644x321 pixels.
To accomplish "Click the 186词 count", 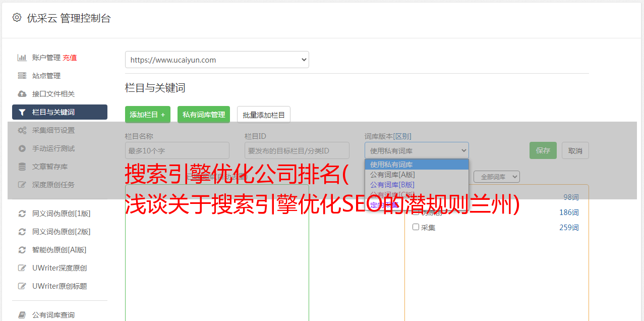I will (x=569, y=212).
